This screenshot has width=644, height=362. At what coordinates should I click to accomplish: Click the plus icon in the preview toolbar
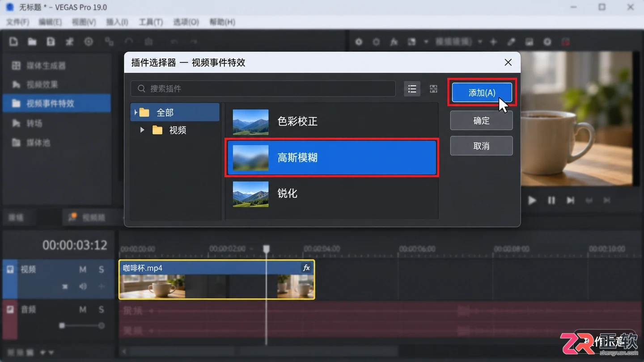pyautogui.click(x=493, y=42)
